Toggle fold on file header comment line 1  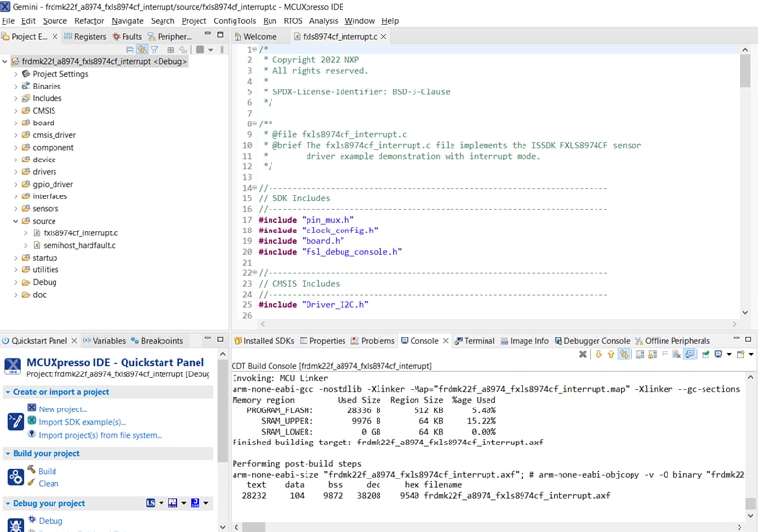(x=255, y=50)
